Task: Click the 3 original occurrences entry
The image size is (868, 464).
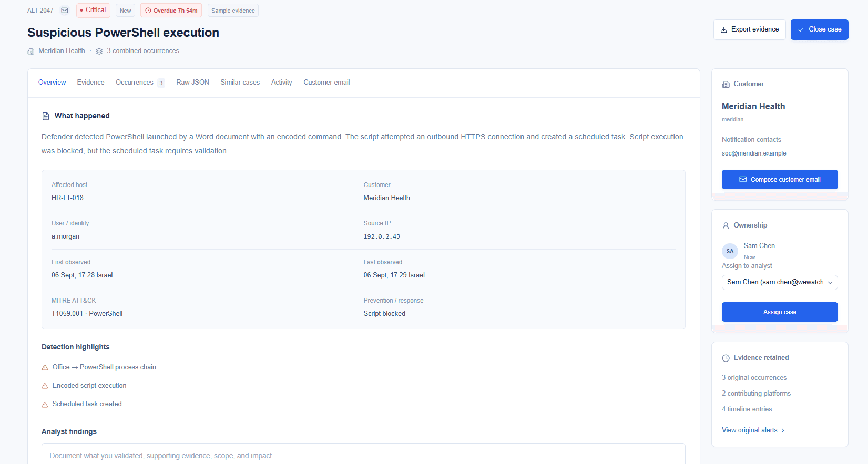Action: click(x=754, y=378)
